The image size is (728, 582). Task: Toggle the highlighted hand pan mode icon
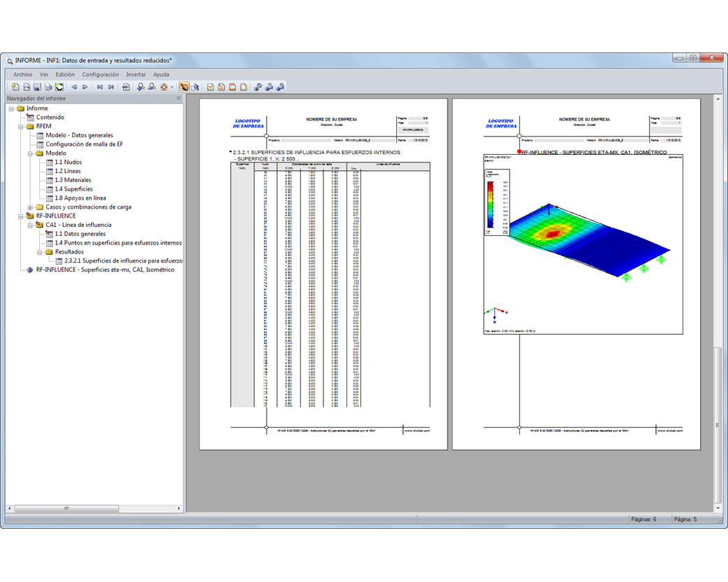184,87
